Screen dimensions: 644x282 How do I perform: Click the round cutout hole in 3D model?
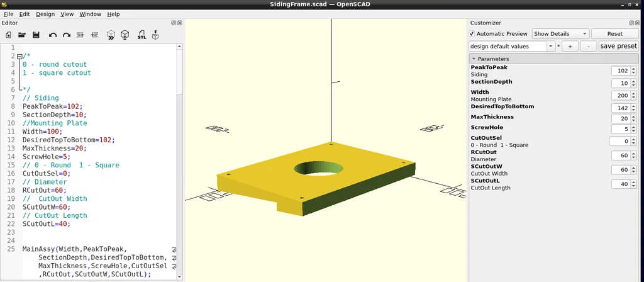319,169
